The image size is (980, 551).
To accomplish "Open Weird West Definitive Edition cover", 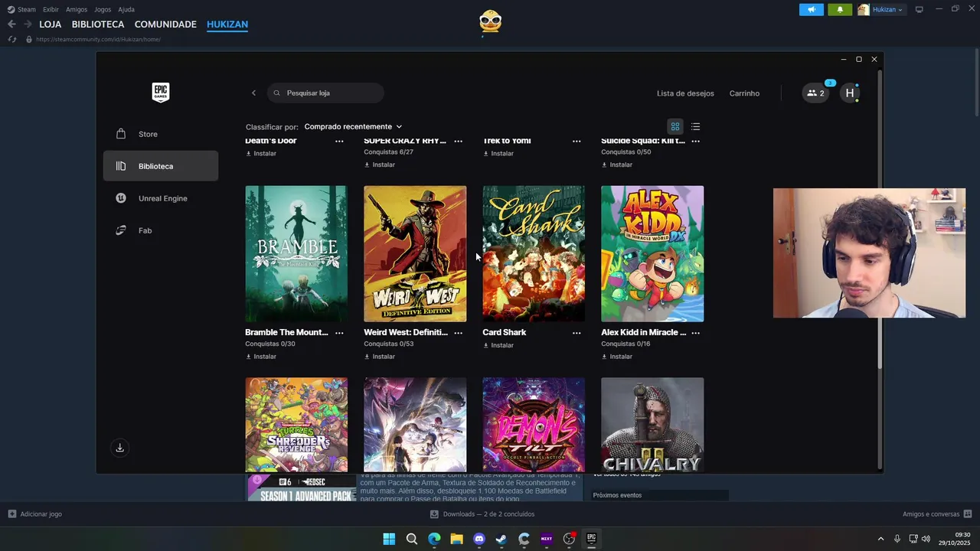I will coord(415,253).
